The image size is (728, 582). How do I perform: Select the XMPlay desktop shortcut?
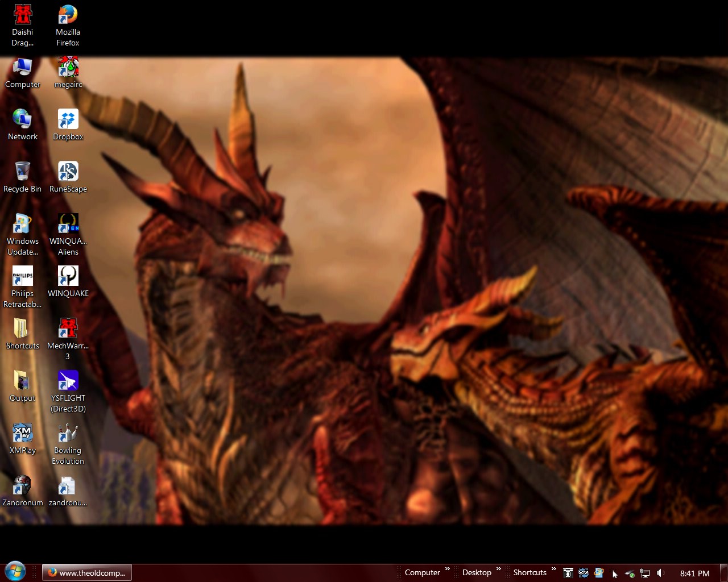[23, 439]
